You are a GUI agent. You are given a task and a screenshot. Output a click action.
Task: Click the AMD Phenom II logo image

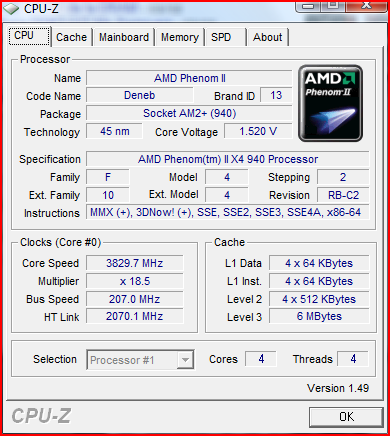pyautogui.click(x=330, y=103)
